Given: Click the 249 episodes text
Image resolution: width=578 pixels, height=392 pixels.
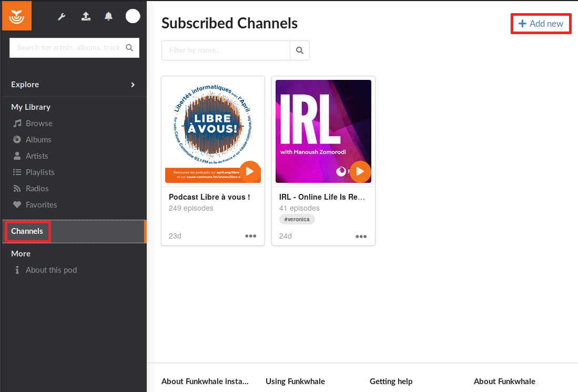Looking at the screenshot, I should (191, 208).
